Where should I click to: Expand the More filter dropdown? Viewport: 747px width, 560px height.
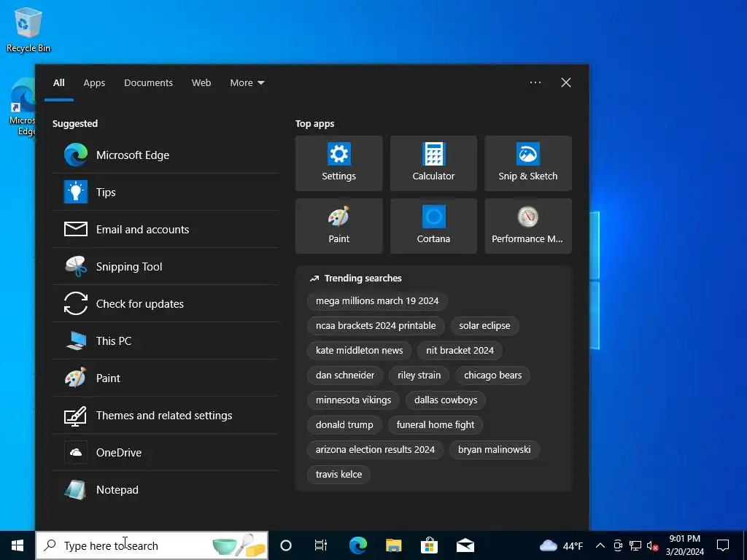247,83
